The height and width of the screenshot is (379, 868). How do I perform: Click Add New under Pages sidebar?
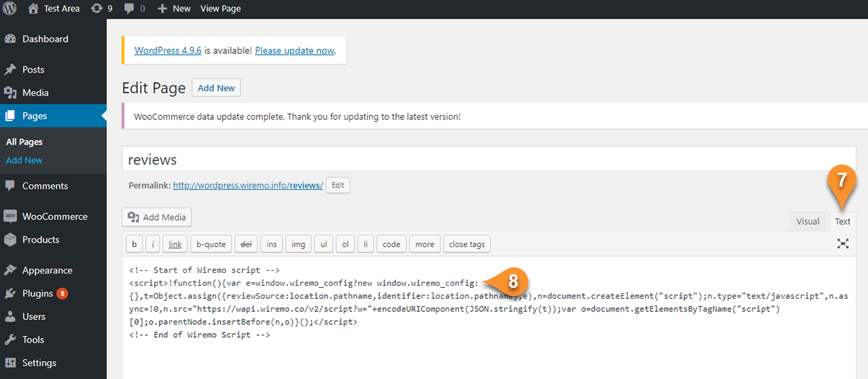[25, 160]
